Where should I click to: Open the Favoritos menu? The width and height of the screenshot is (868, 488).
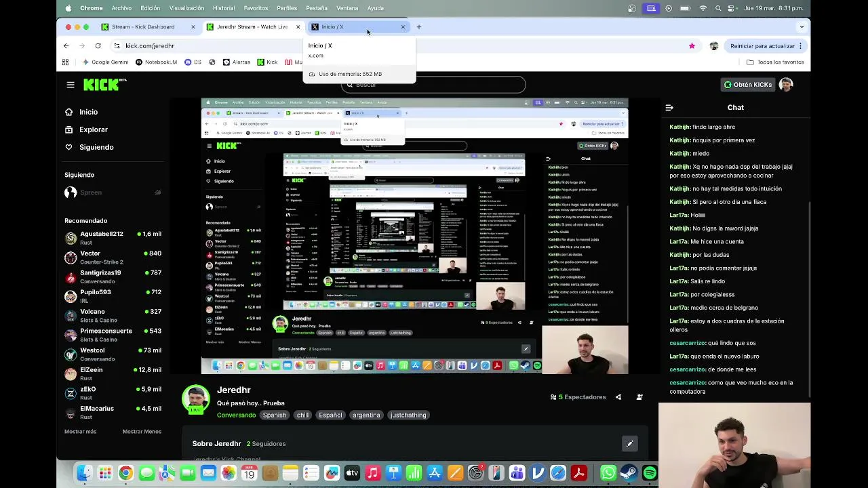pos(256,8)
